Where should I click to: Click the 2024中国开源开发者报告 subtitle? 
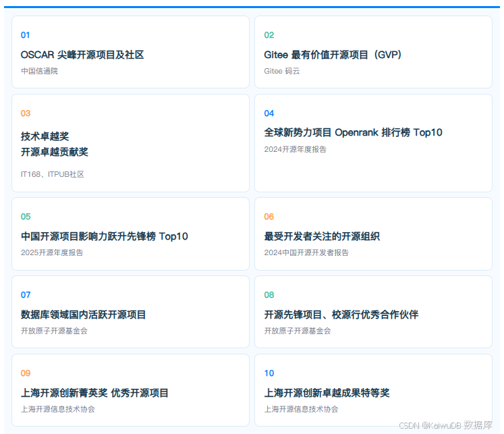pos(306,252)
